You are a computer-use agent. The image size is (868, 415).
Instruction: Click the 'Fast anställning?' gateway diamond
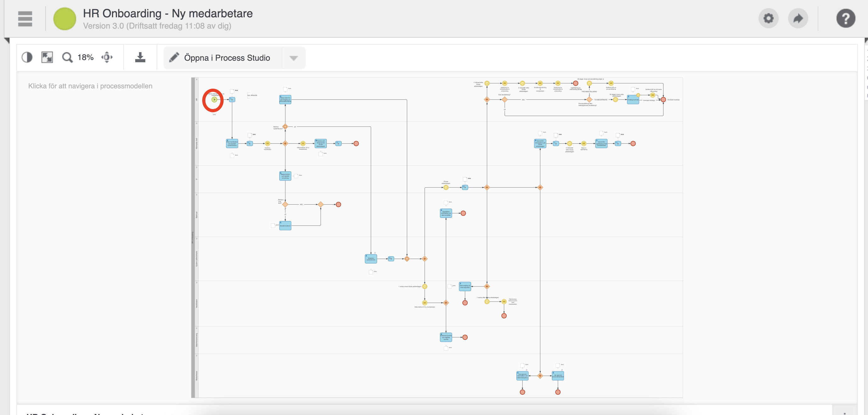coord(504,100)
